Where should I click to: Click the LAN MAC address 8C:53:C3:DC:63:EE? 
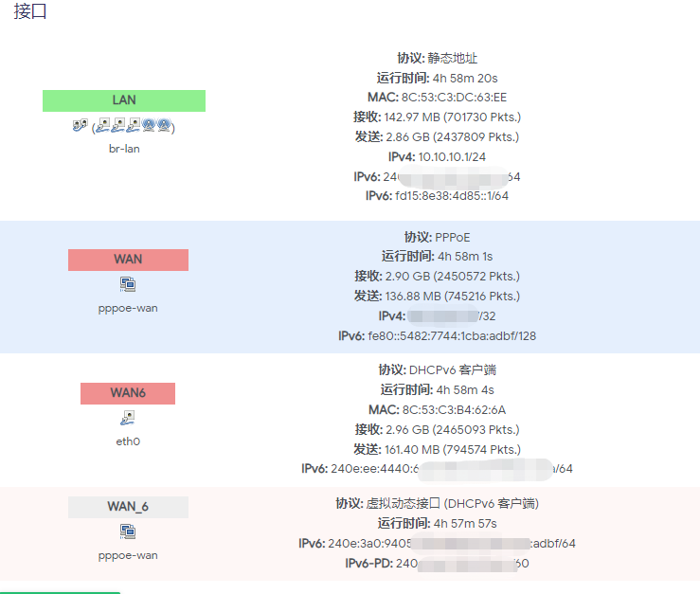[x=454, y=98]
